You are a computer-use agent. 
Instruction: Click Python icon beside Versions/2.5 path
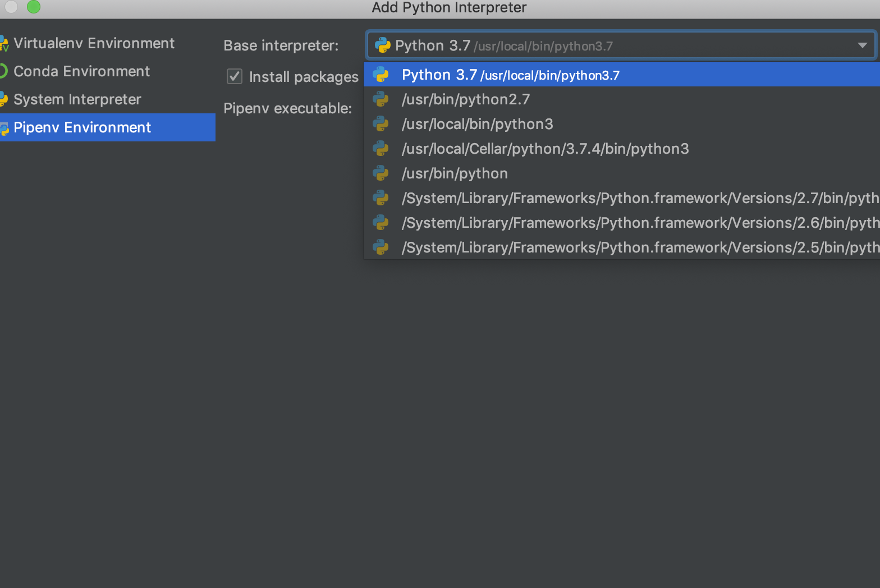pyautogui.click(x=381, y=247)
